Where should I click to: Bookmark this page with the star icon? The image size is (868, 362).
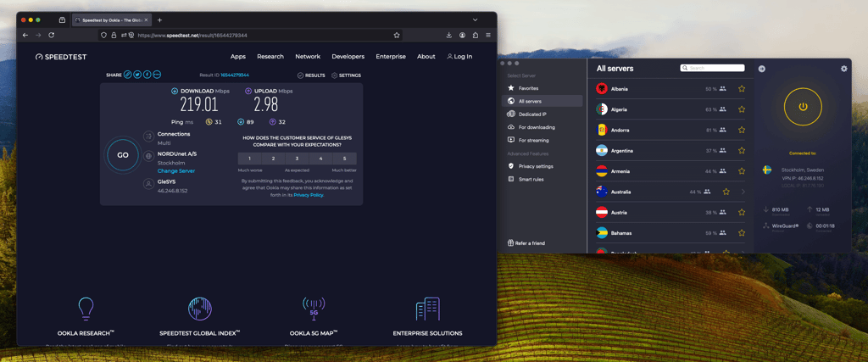pos(397,35)
